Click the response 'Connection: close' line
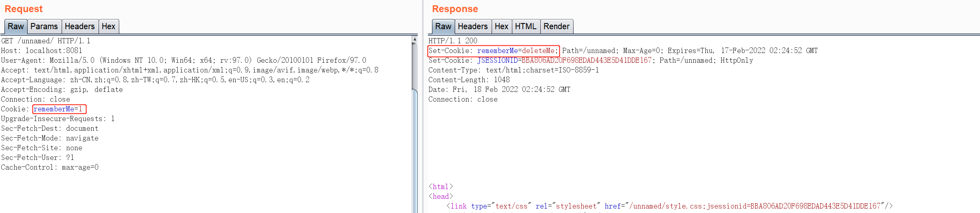The image size is (980, 213). coord(463,99)
